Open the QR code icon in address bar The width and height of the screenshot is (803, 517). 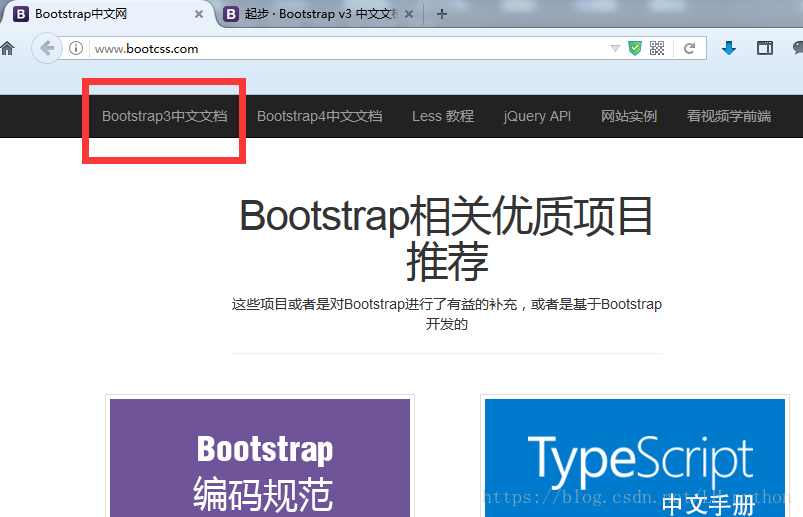point(657,49)
